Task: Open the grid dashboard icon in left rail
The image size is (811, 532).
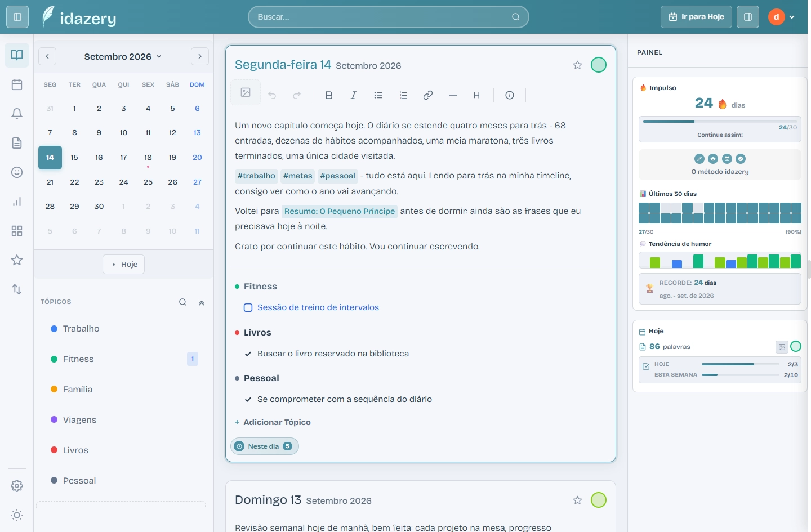Action: pyautogui.click(x=17, y=231)
